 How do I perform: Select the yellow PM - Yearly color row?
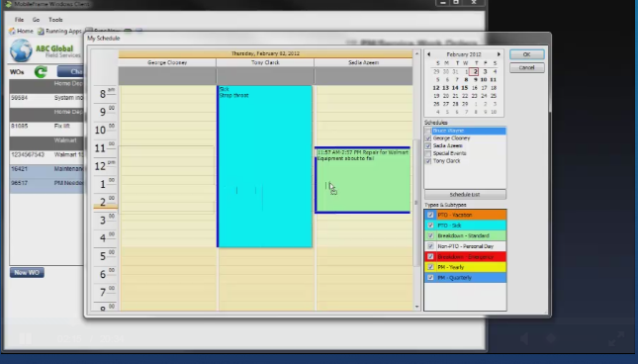[x=466, y=267]
